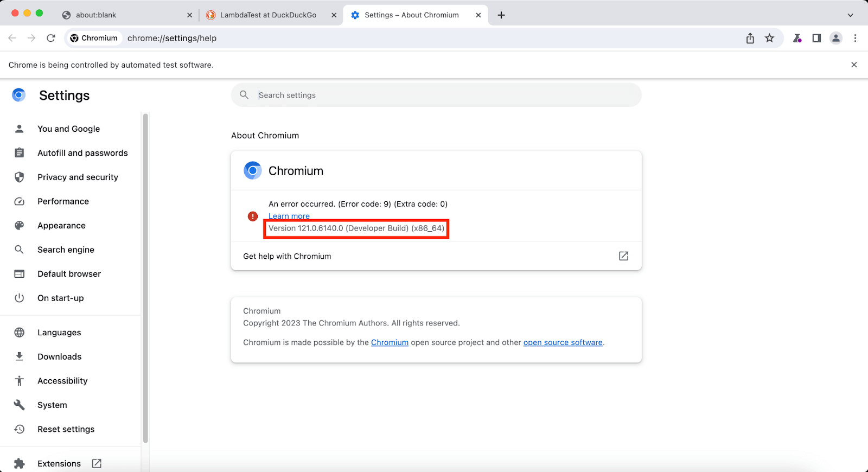Open Get help with Chromium
This screenshot has width=868, height=472.
[x=436, y=256]
